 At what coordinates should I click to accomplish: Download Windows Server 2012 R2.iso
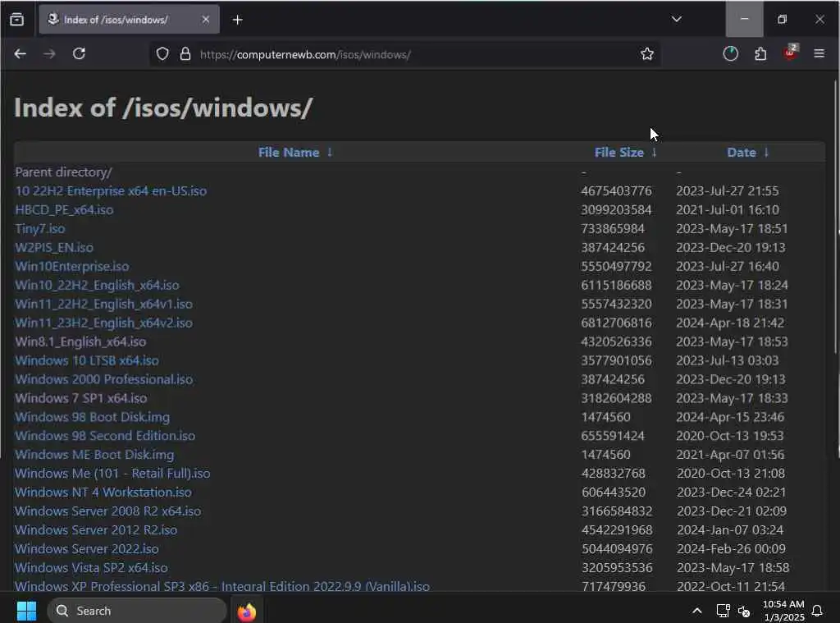pyautogui.click(x=96, y=529)
